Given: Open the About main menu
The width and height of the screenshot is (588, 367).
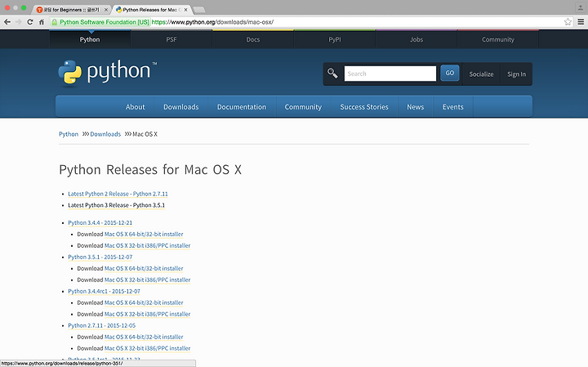Looking at the screenshot, I should pos(135,107).
